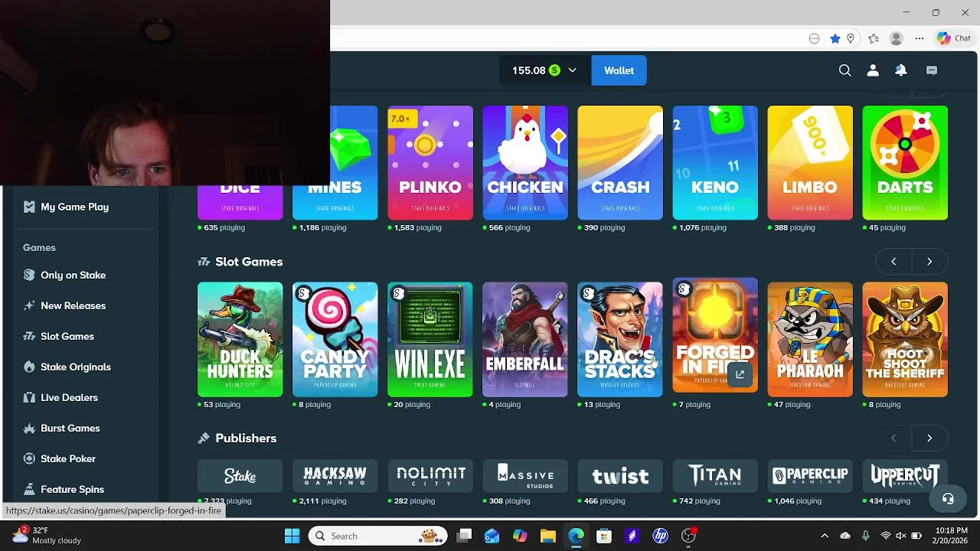Open the Nolimit City publisher tile
The height and width of the screenshot is (551, 980).
tap(430, 476)
